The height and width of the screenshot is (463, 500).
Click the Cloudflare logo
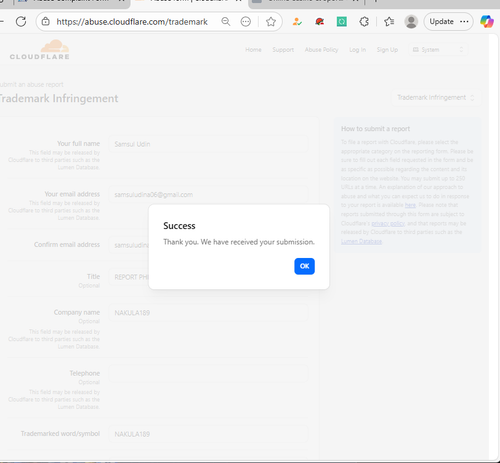[40, 50]
